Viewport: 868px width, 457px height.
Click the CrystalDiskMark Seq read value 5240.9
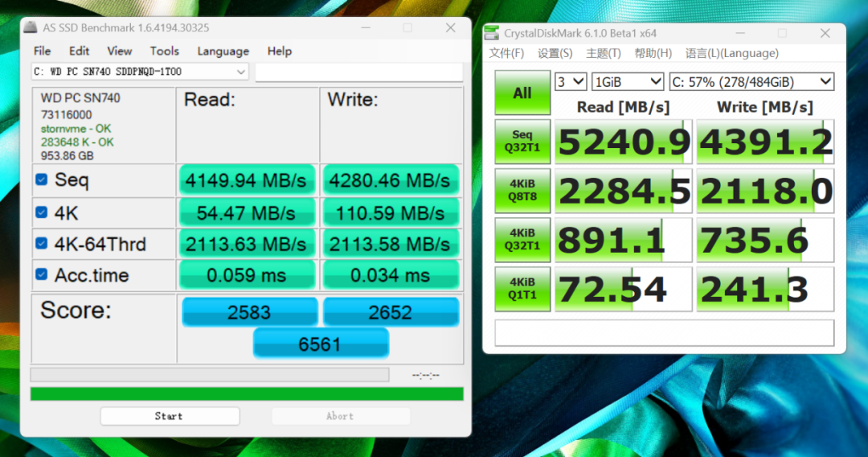pyautogui.click(x=624, y=142)
